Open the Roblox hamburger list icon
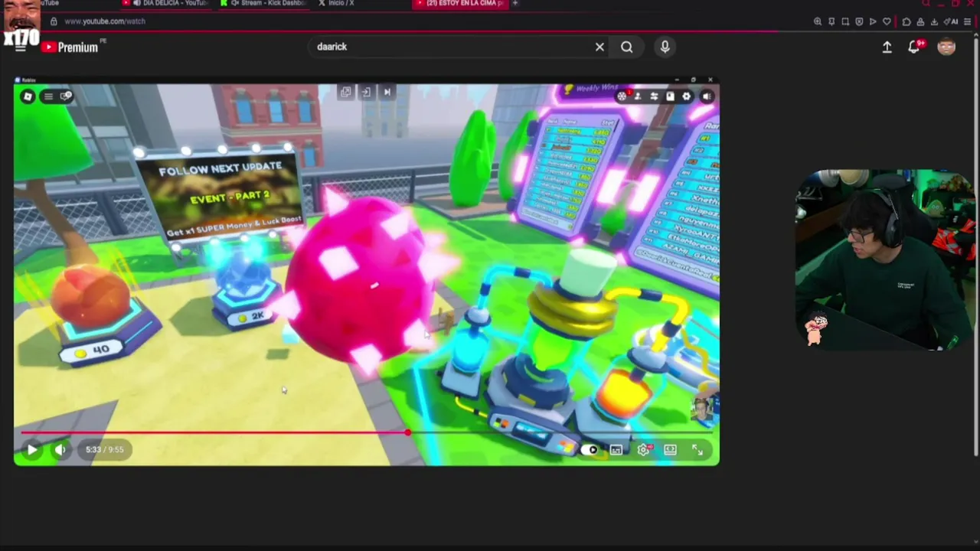 (48, 96)
